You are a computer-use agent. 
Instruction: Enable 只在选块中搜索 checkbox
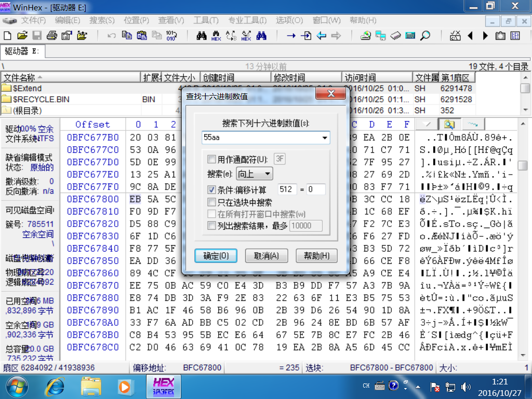pyautogui.click(x=211, y=202)
